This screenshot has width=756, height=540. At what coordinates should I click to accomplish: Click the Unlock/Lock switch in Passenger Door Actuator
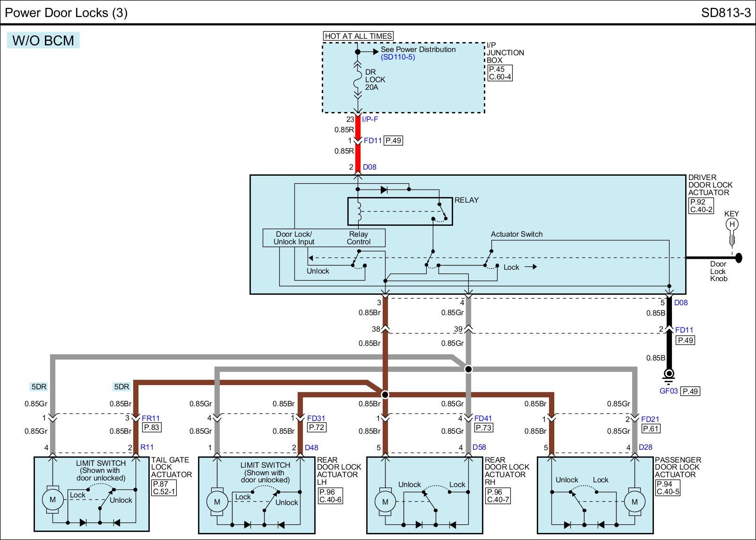[x=577, y=501]
